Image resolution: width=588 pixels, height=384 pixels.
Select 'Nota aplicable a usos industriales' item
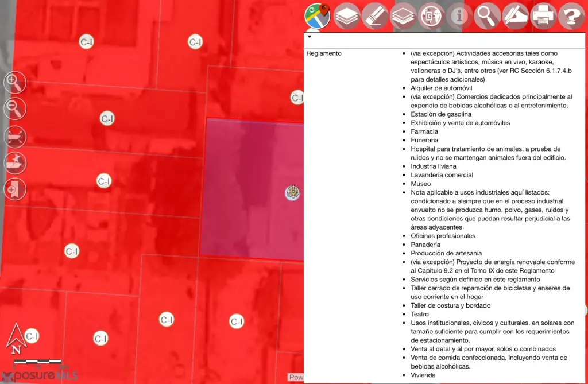point(490,210)
